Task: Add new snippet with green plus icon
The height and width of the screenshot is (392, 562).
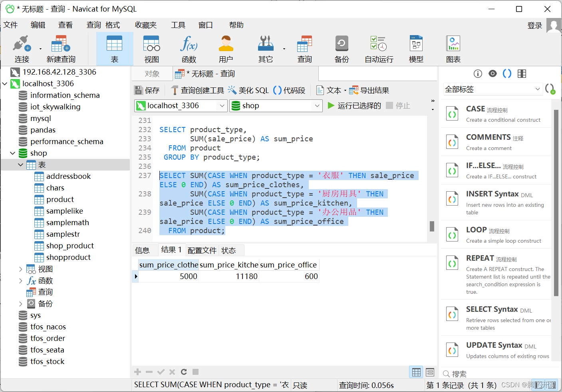Action: coord(550,89)
